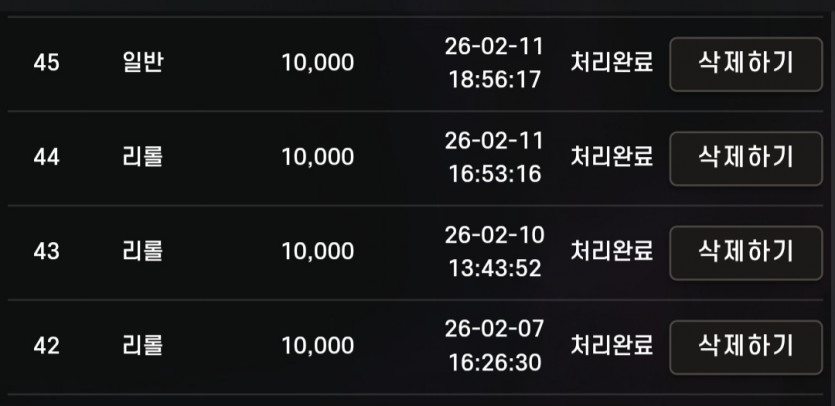The image size is (835, 406).
Task: Click the date 26-02-07 16:26:30
Action: pyautogui.click(x=495, y=346)
